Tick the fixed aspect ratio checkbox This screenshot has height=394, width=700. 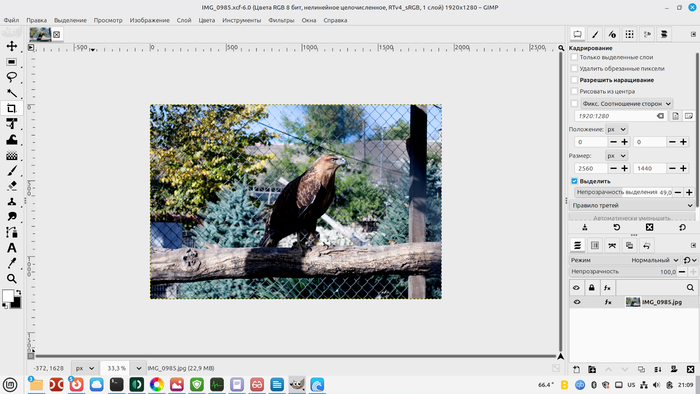point(575,104)
